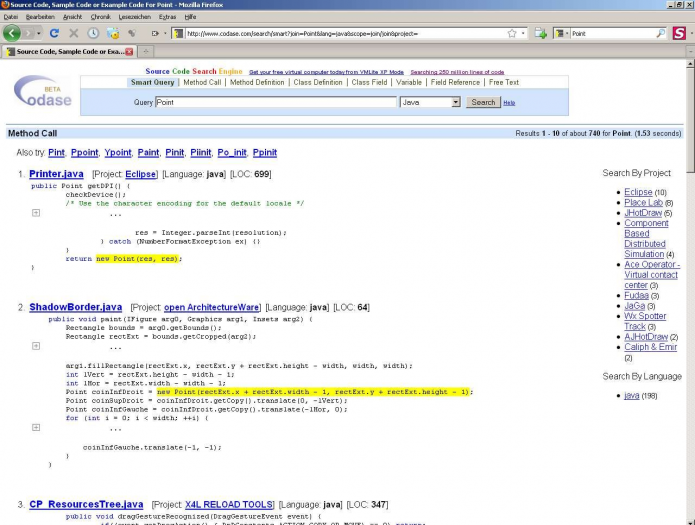The image size is (695, 525).
Task: Click inside the browser URL address field
Action: tap(346, 33)
